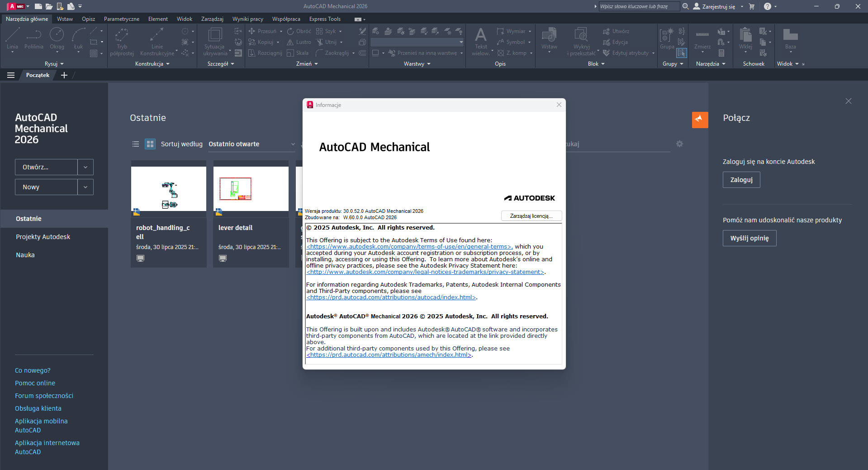This screenshot has height=470, width=868.
Task: Open the Tekst wielowierszowy tool
Action: click(x=481, y=42)
